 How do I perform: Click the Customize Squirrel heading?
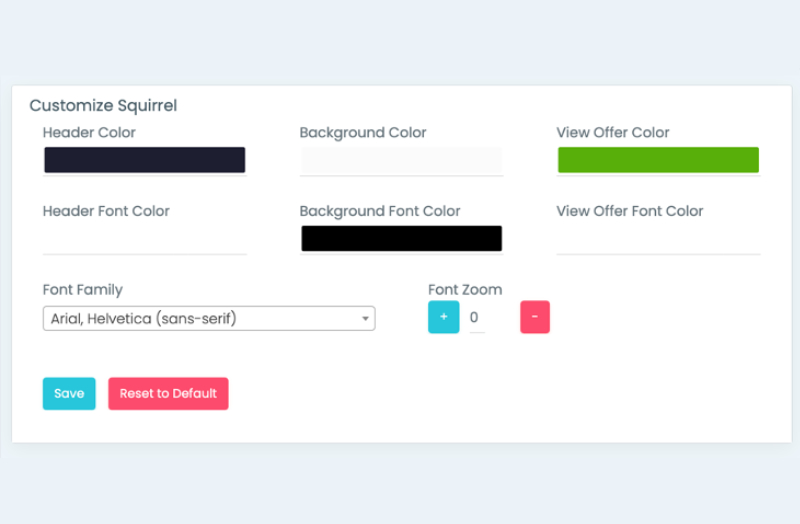point(103,106)
